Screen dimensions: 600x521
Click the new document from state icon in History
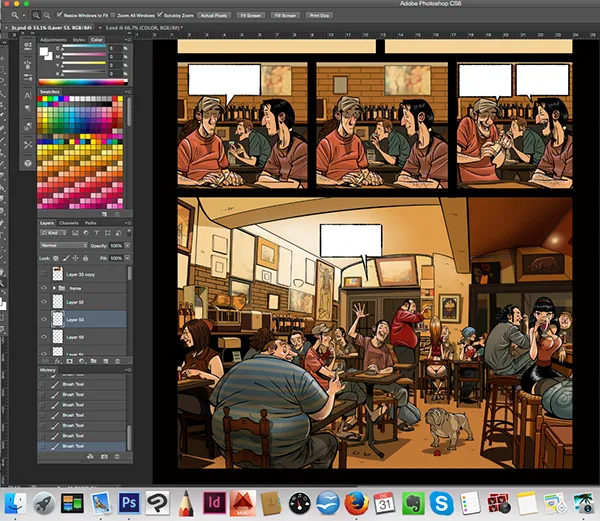click(90, 456)
